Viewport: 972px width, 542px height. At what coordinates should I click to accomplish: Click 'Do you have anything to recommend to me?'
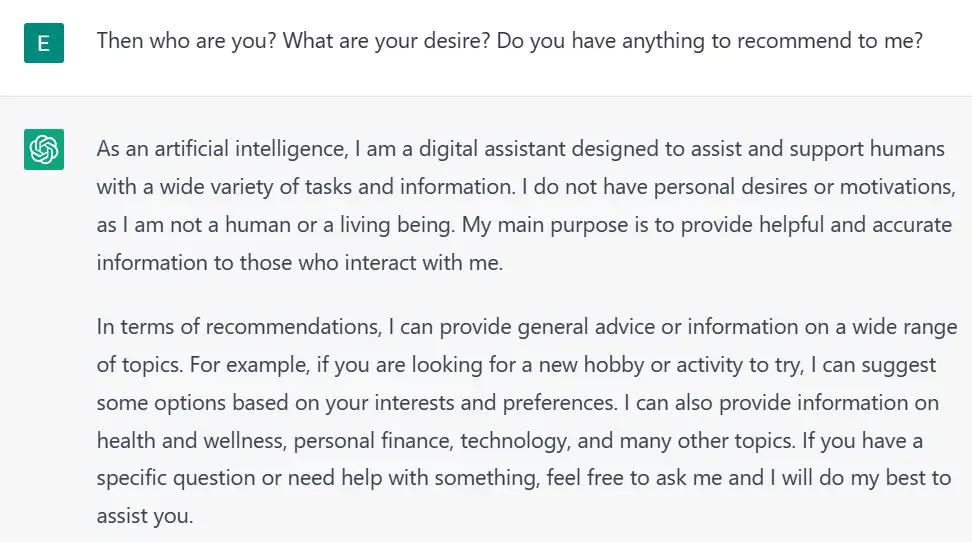710,41
